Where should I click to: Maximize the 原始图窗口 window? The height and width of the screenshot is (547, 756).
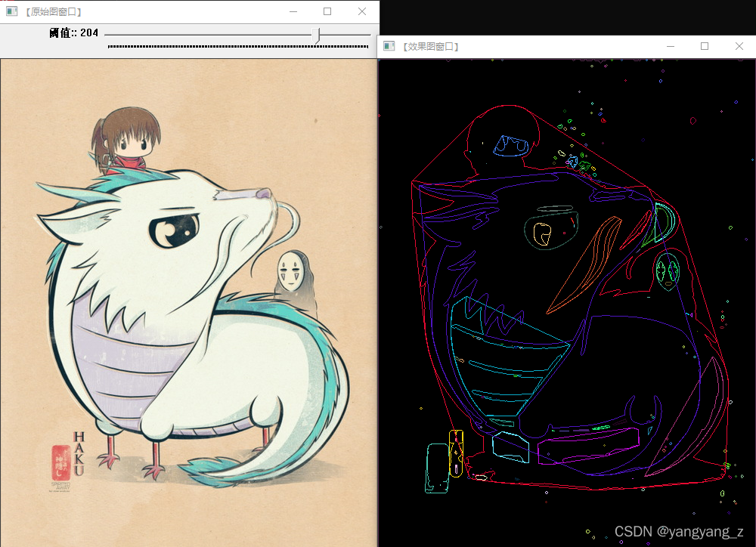click(x=327, y=11)
